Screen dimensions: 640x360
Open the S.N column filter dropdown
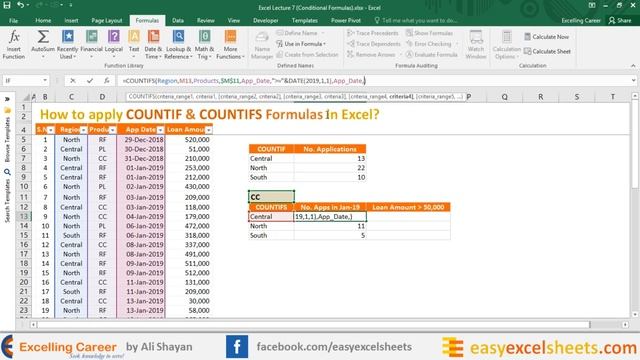pyautogui.click(x=51, y=130)
